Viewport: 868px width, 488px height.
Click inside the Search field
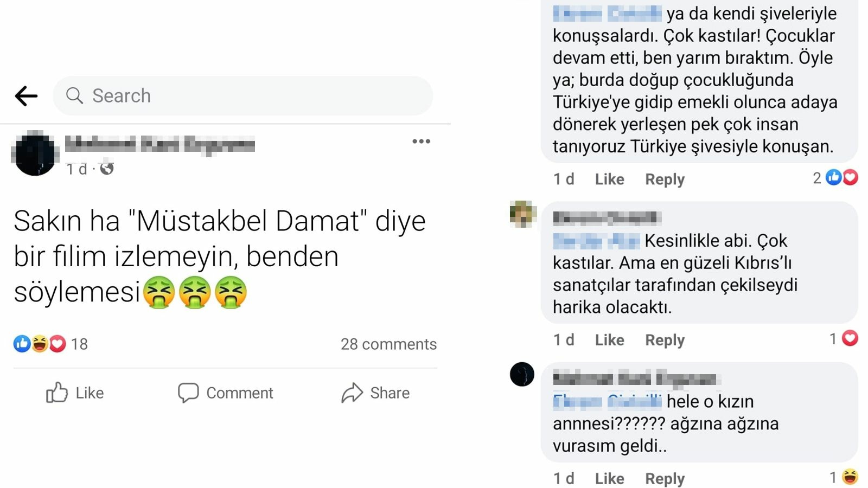[242, 95]
